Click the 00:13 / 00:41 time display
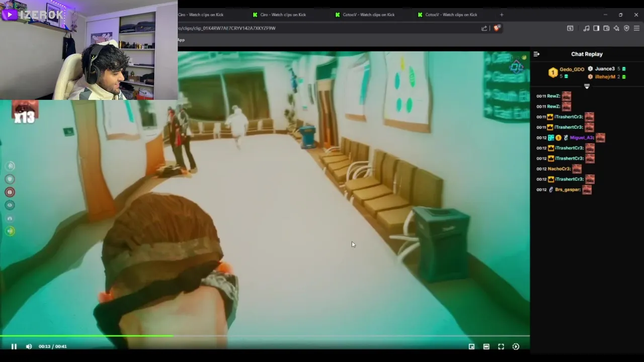 pos(52,346)
